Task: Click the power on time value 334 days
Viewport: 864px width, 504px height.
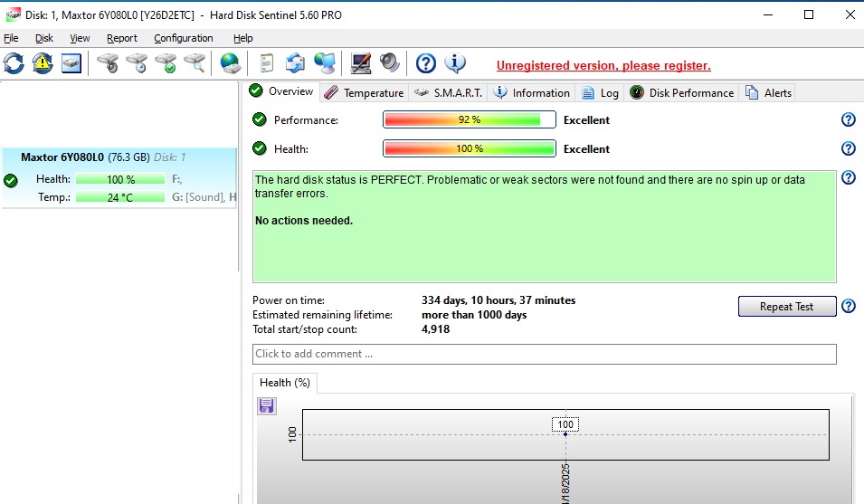Action: pos(498,300)
